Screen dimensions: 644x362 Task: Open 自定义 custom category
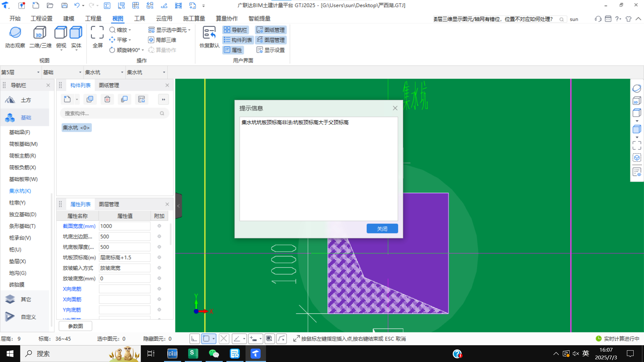tap(25, 317)
